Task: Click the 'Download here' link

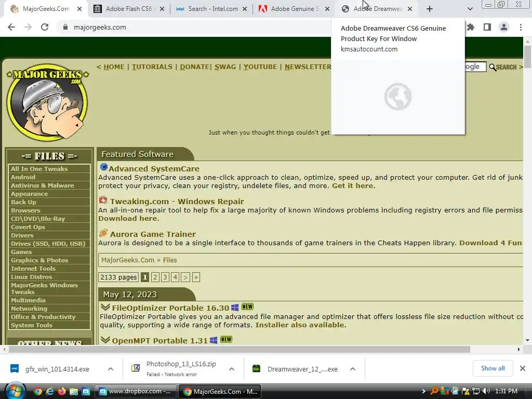Action: point(128,219)
